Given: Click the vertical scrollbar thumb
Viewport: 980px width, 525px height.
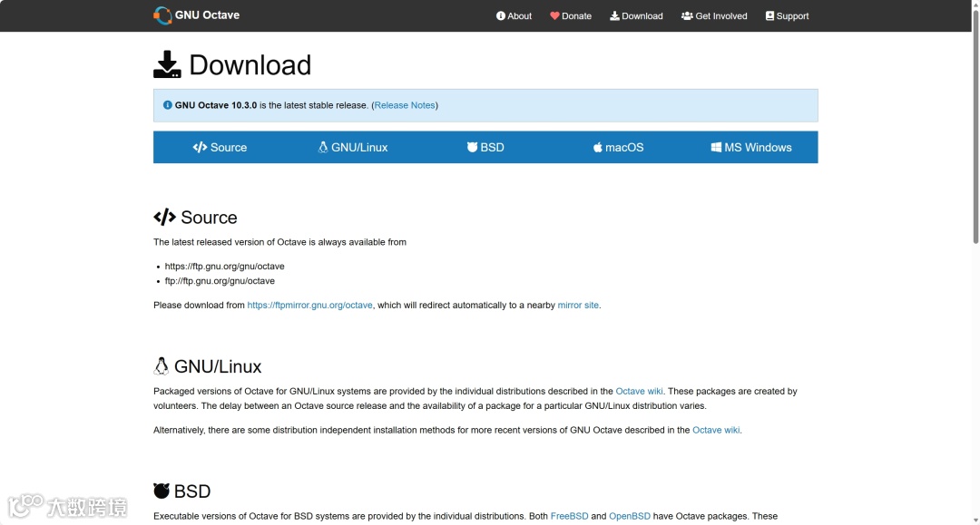Looking at the screenshot, I should tap(975, 125).
